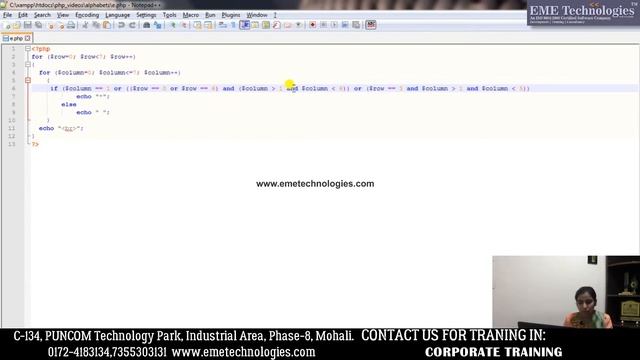
Task: Open the Settings menu
Action: [146, 15]
